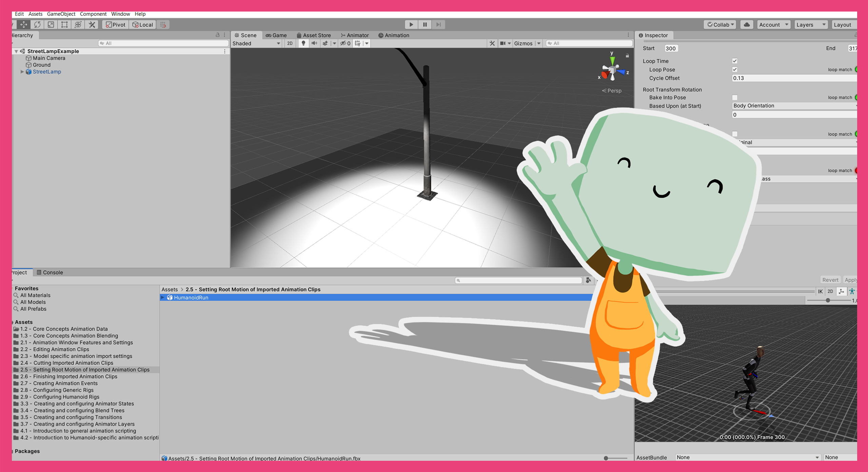Open the Layers dropdown

coord(811,25)
